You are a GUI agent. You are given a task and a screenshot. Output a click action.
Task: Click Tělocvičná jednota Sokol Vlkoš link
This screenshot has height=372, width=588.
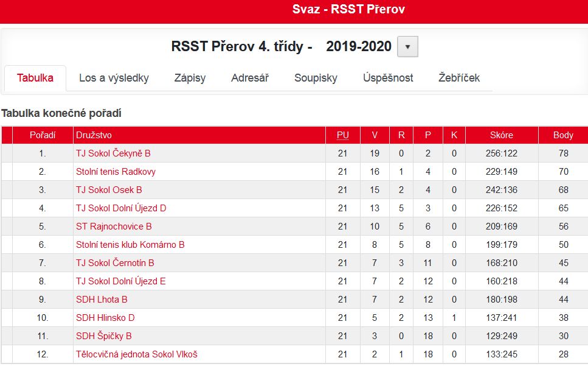137,354
